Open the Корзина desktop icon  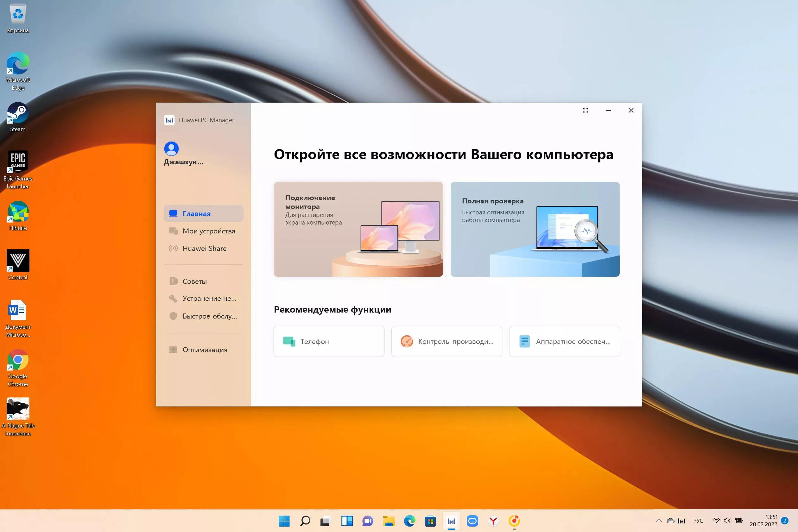(x=18, y=19)
